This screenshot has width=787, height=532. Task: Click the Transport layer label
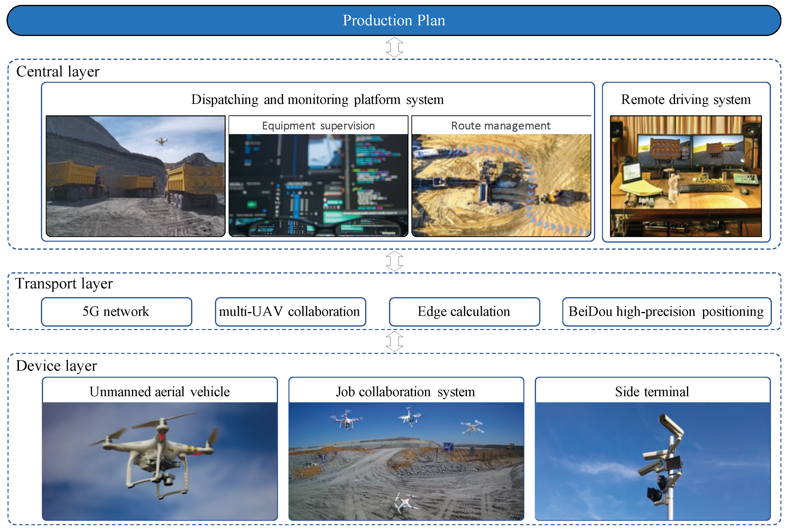tap(64, 284)
